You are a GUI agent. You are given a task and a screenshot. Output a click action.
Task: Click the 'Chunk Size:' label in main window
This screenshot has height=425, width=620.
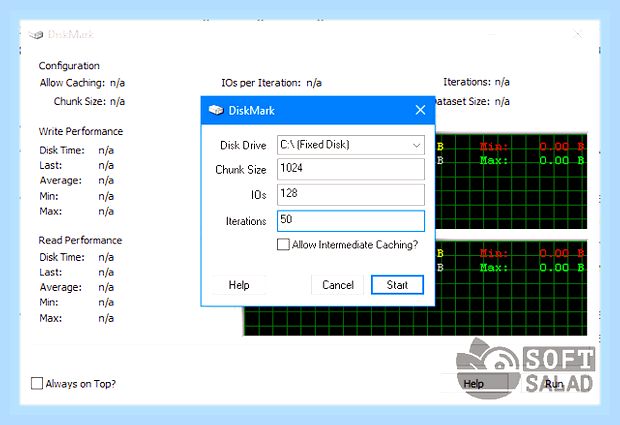tap(80, 102)
